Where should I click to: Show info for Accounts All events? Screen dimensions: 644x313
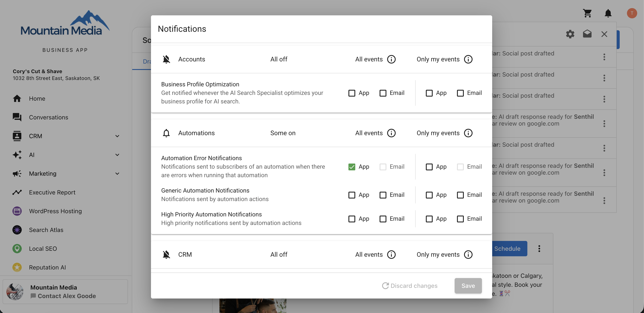click(391, 59)
